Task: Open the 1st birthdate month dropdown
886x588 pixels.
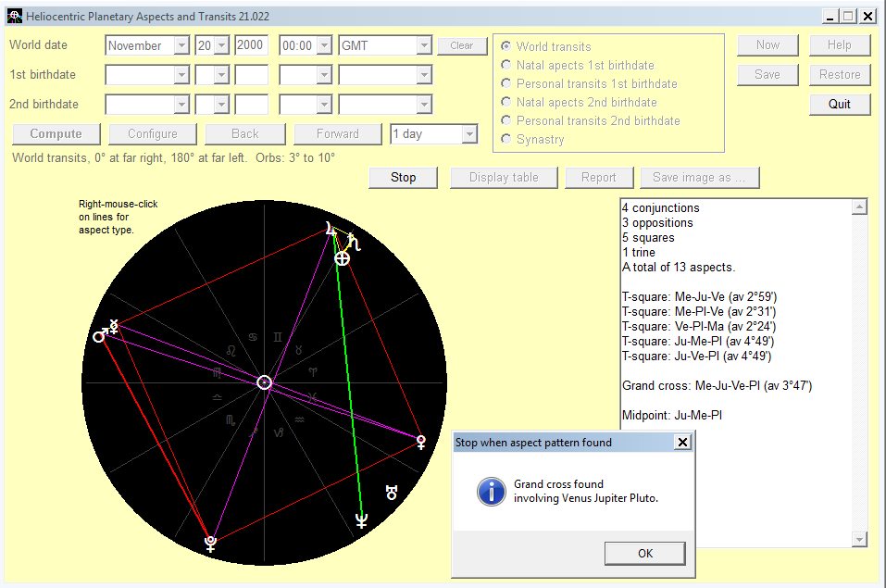Action: 181,75
